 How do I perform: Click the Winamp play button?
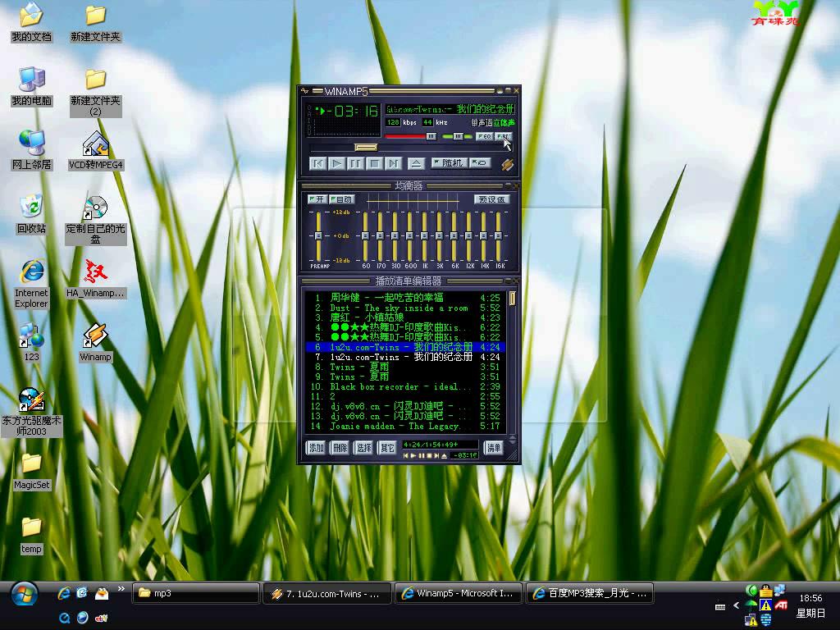coord(337,163)
